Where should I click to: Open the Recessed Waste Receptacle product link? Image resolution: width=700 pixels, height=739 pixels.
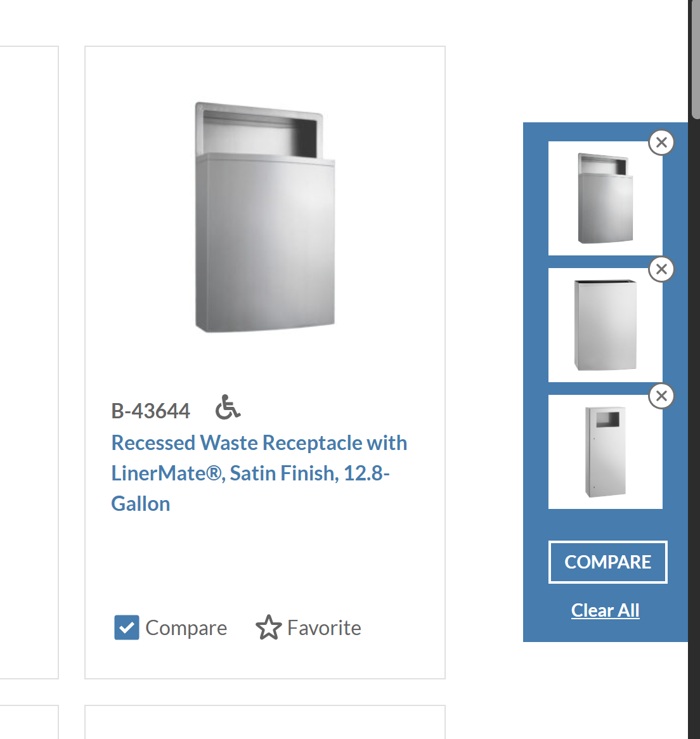pos(259,473)
